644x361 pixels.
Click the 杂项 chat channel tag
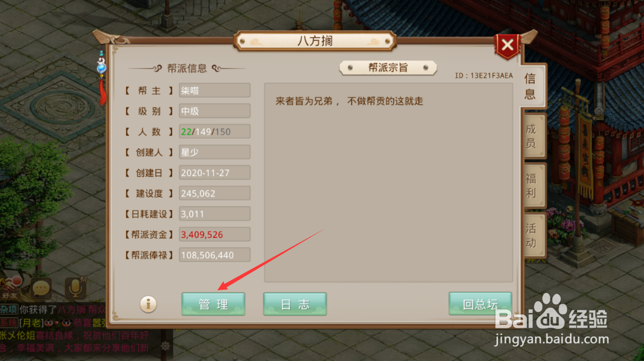pos(9,309)
